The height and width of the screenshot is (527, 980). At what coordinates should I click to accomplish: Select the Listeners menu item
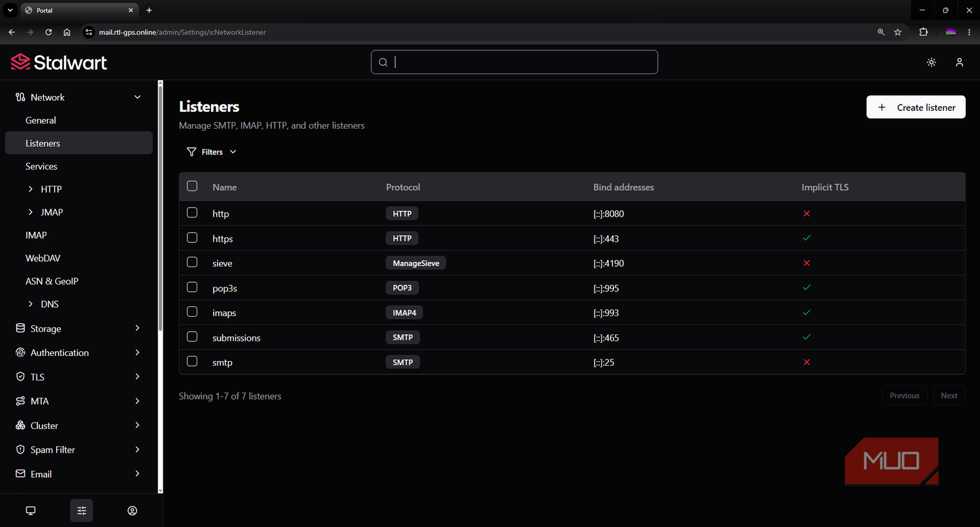point(79,143)
